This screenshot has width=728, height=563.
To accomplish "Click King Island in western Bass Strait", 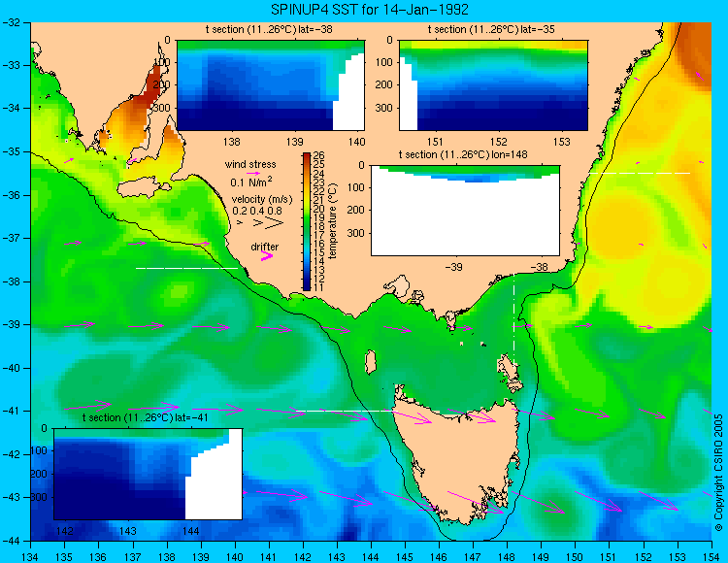I will coord(370,362).
